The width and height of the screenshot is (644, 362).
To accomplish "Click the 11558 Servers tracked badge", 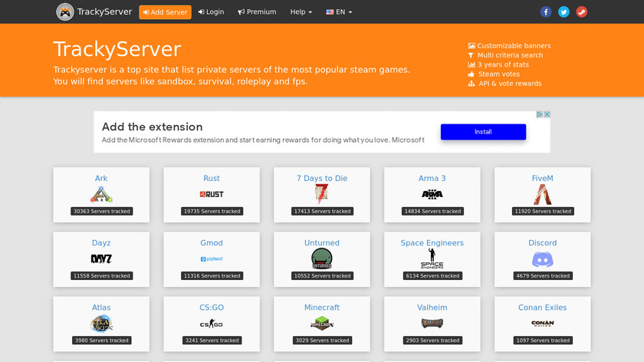I will pos(101,275).
